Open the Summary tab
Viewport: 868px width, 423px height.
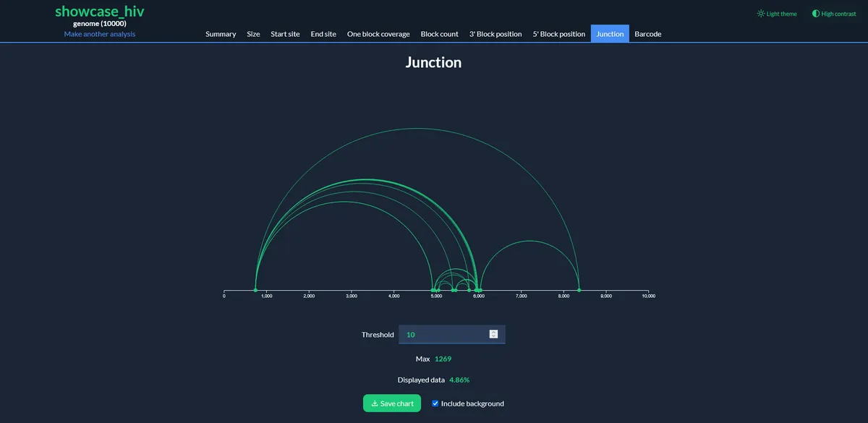pyautogui.click(x=221, y=34)
